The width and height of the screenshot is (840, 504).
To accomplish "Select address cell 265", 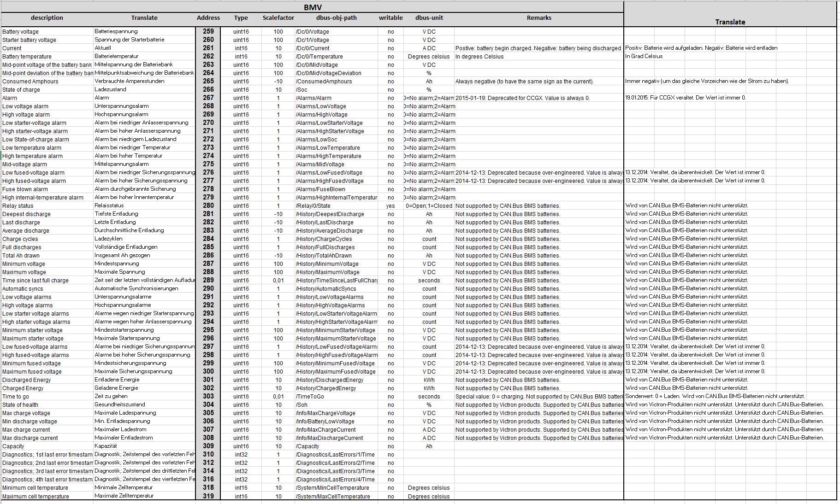I will (208, 82).
